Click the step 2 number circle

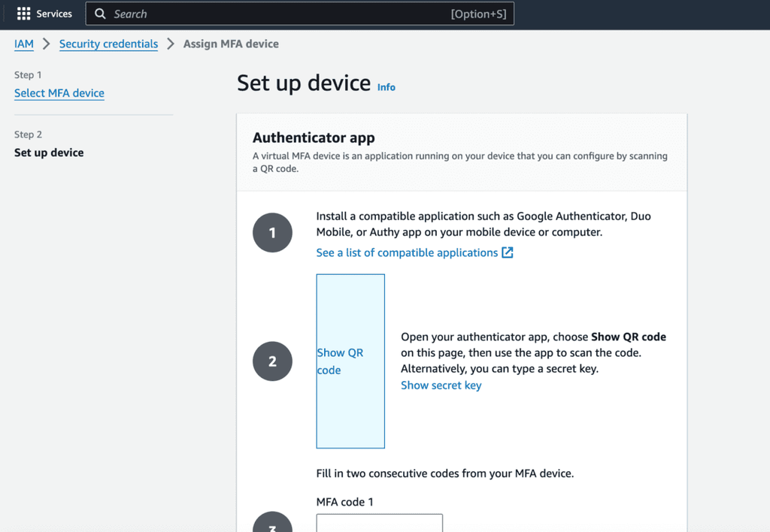click(272, 361)
